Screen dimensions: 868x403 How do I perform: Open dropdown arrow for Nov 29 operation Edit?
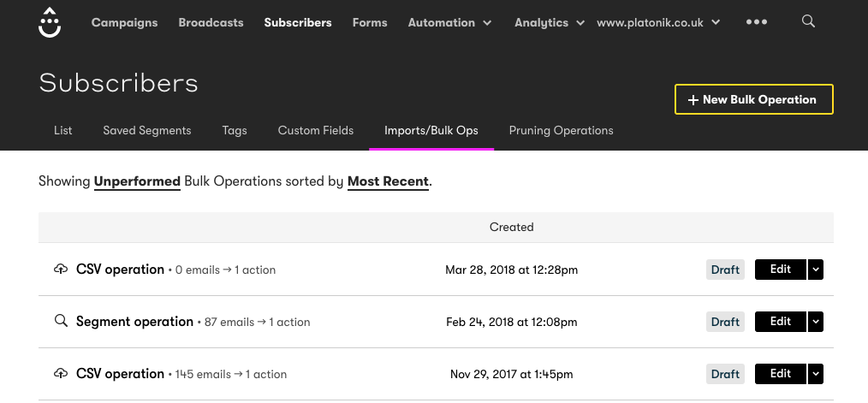click(816, 374)
